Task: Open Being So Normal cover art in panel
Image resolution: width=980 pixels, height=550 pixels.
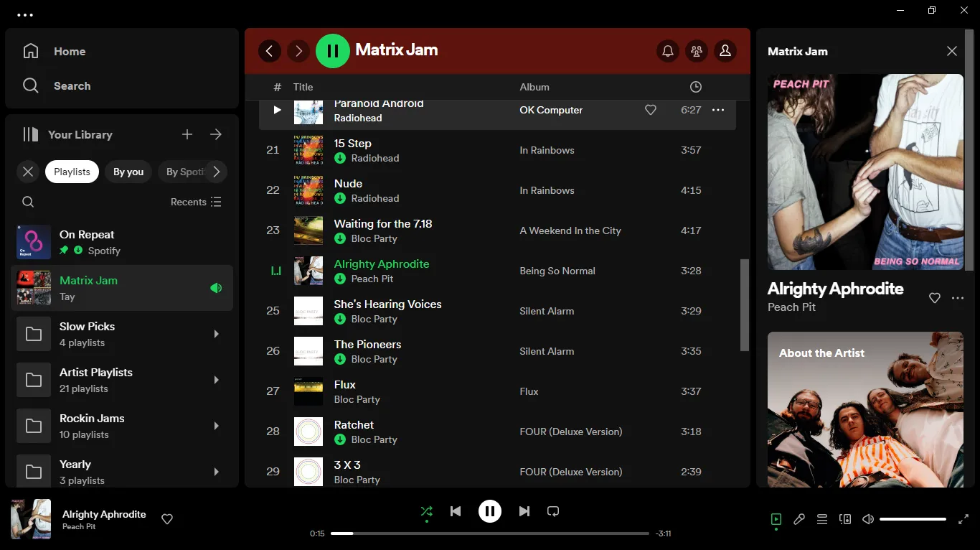Action: tap(865, 172)
